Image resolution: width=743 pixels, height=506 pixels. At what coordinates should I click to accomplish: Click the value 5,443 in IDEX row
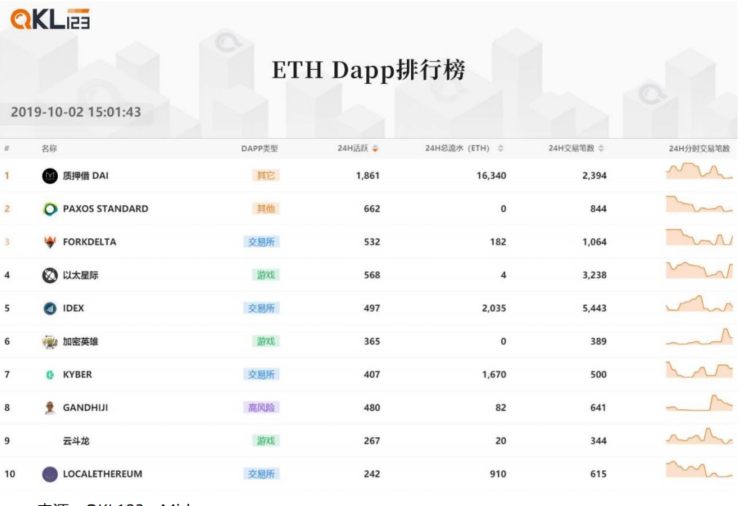coord(594,308)
